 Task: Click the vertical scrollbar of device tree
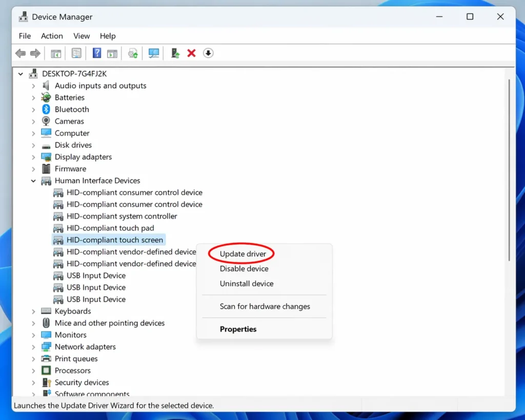tap(509, 170)
